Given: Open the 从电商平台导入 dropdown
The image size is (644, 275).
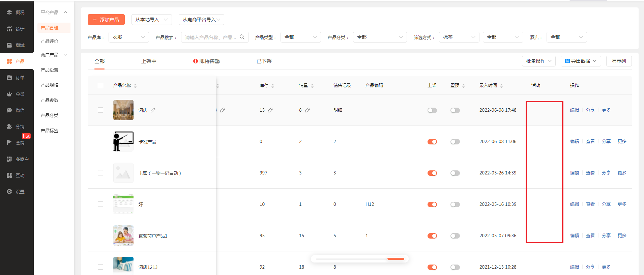Looking at the screenshot, I should (201, 20).
